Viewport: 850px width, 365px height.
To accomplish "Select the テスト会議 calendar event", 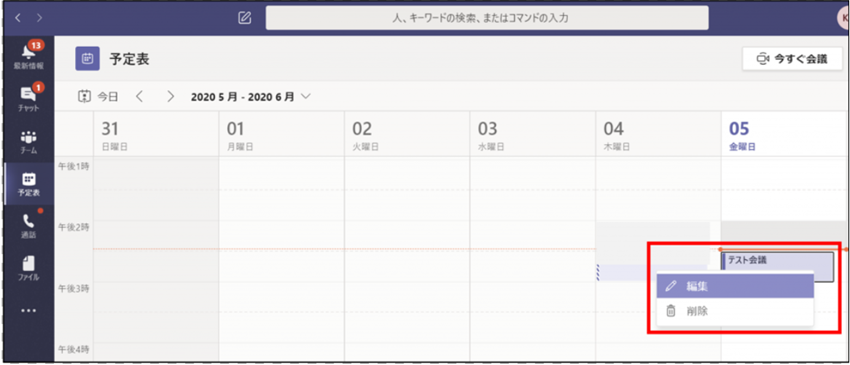I will pos(778,261).
